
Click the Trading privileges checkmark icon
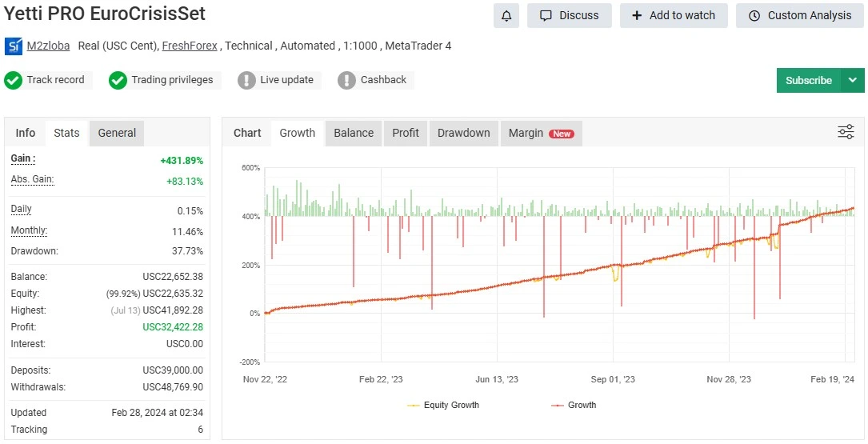[118, 80]
